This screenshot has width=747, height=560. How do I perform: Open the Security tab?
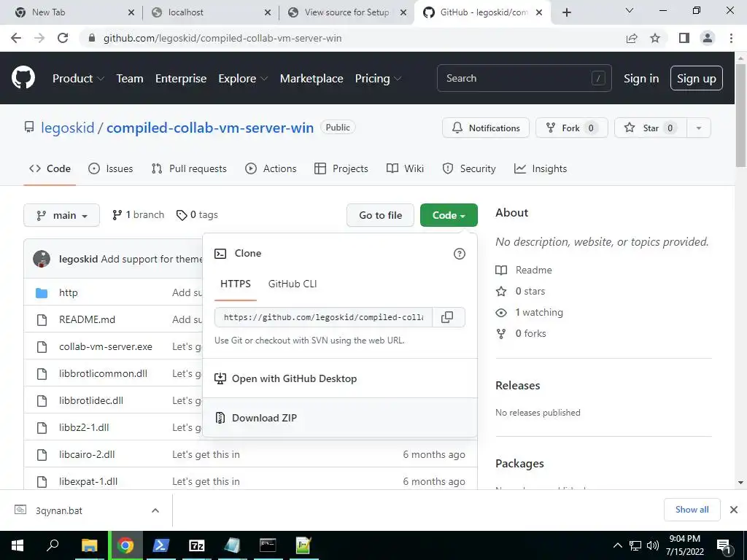point(469,168)
